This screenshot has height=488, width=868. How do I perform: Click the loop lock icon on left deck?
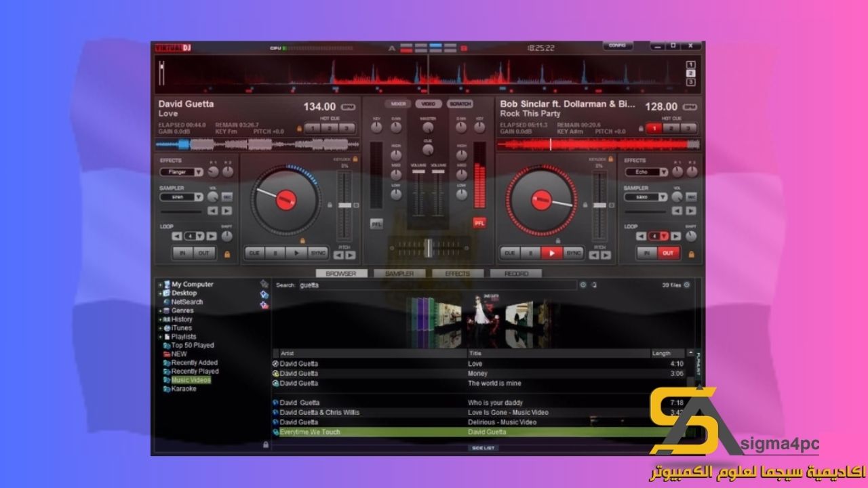(x=226, y=254)
